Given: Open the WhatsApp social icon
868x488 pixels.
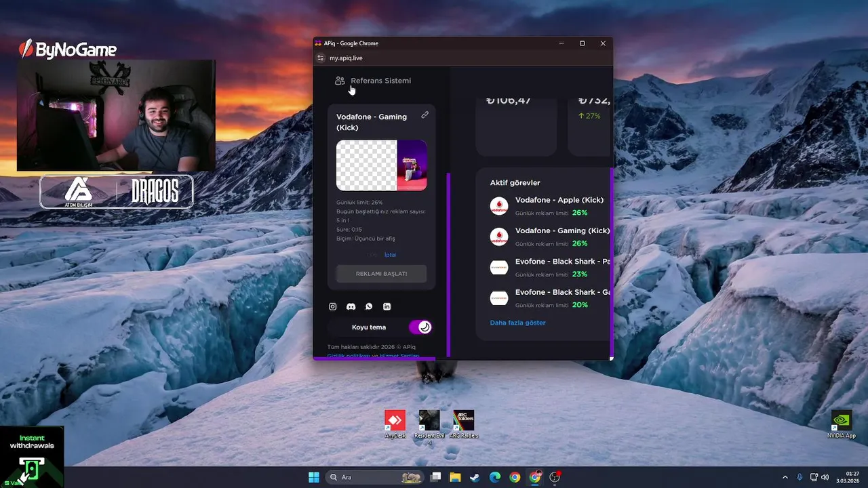Looking at the screenshot, I should point(369,306).
